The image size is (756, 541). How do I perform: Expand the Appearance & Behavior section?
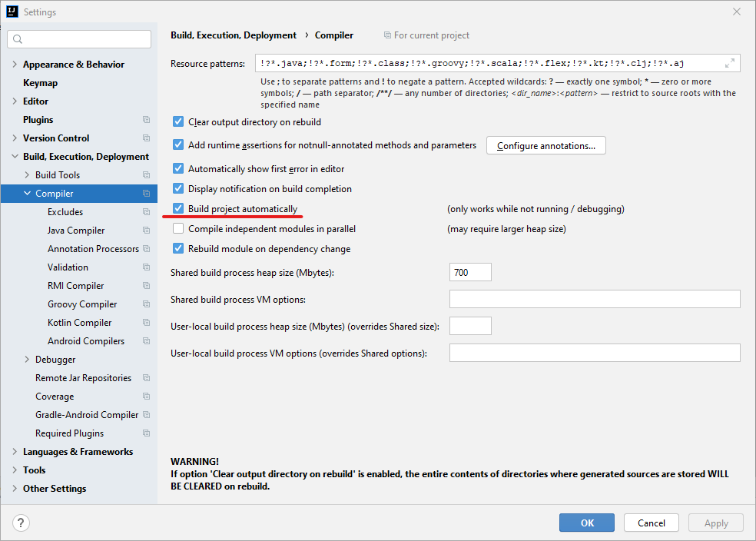[x=15, y=64]
